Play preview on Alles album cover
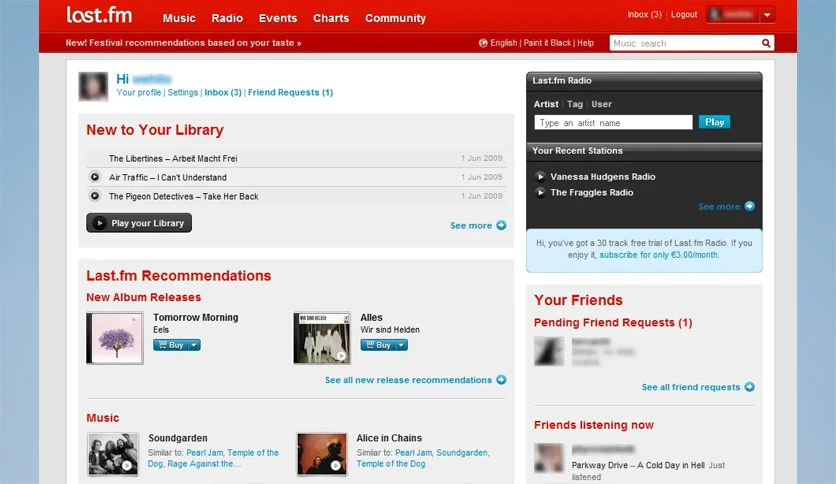This screenshot has height=484, width=836. coord(341,356)
